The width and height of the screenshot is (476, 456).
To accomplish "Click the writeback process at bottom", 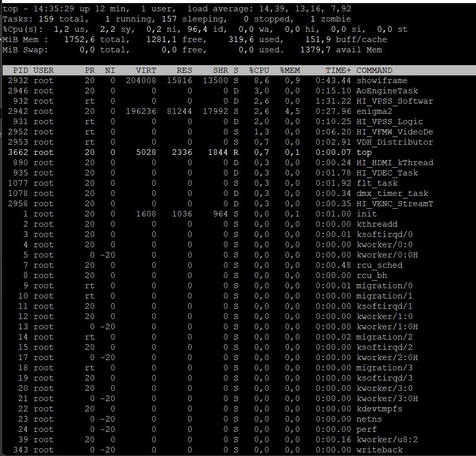I will coord(379,450).
